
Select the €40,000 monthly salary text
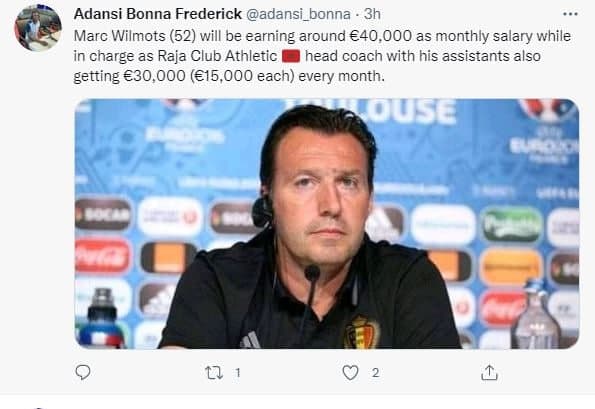380,36
